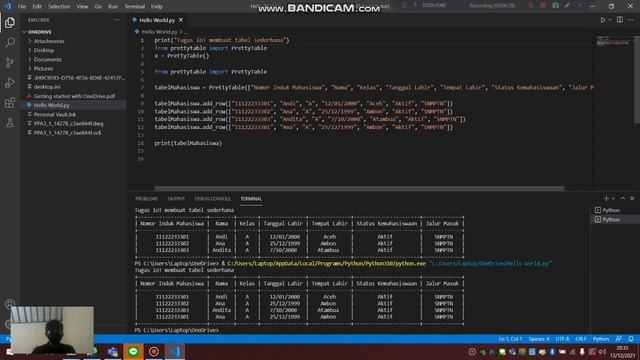
Task: Open LINE app from taskbar
Action: click(x=133, y=351)
